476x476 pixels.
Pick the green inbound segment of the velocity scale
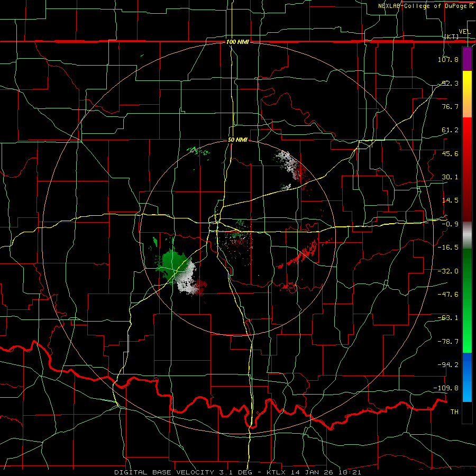(x=467, y=300)
